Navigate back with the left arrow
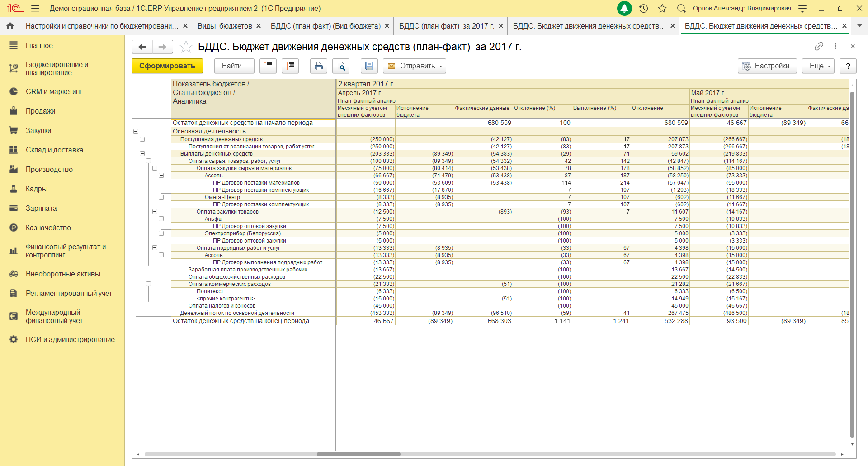Image resolution: width=868 pixels, height=466 pixels. 142,47
